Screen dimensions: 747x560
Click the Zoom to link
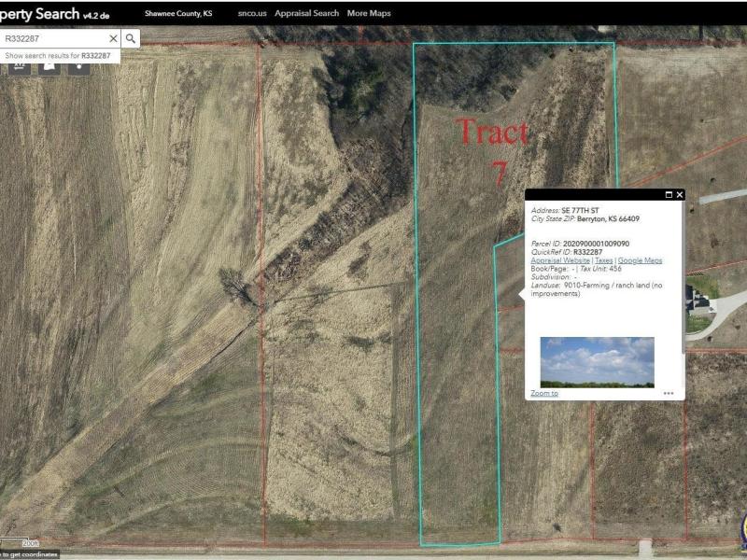click(544, 393)
